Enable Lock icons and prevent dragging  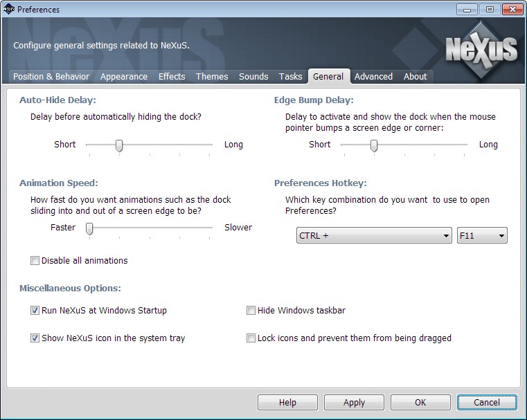251,338
